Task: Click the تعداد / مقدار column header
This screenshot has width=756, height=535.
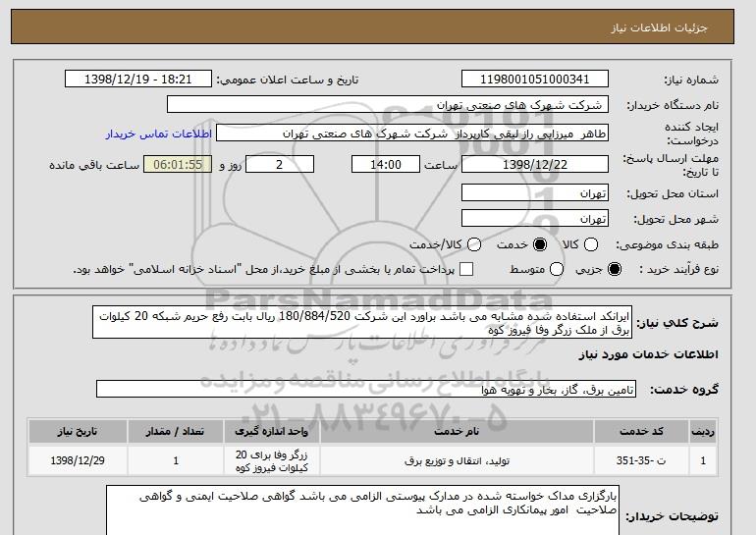Action: click(176, 431)
